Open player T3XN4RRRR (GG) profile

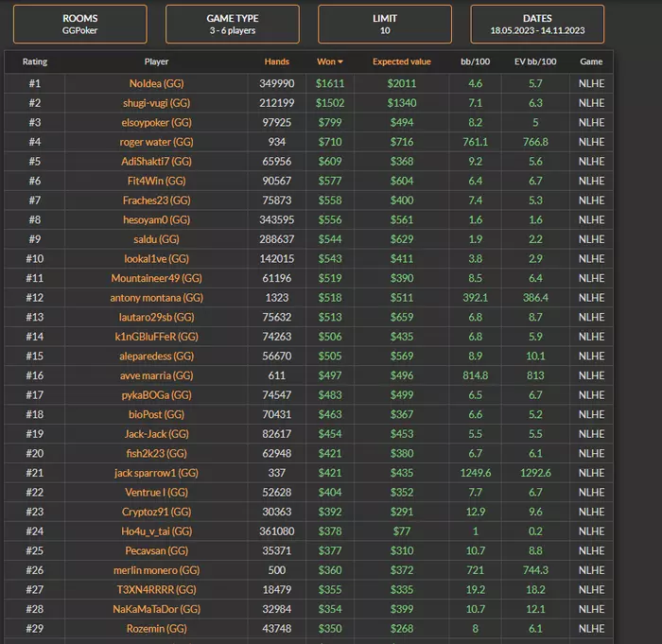[156, 589]
